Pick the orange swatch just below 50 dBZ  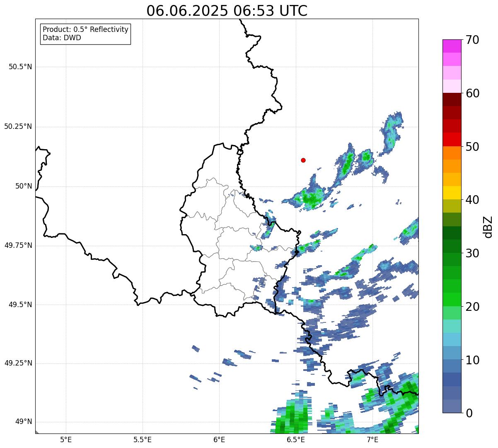tap(452, 153)
